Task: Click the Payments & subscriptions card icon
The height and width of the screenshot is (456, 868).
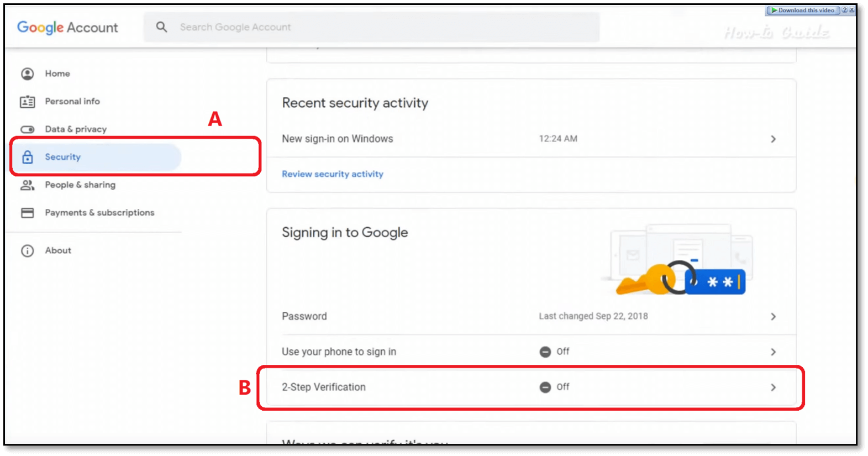Action: click(x=27, y=213)
